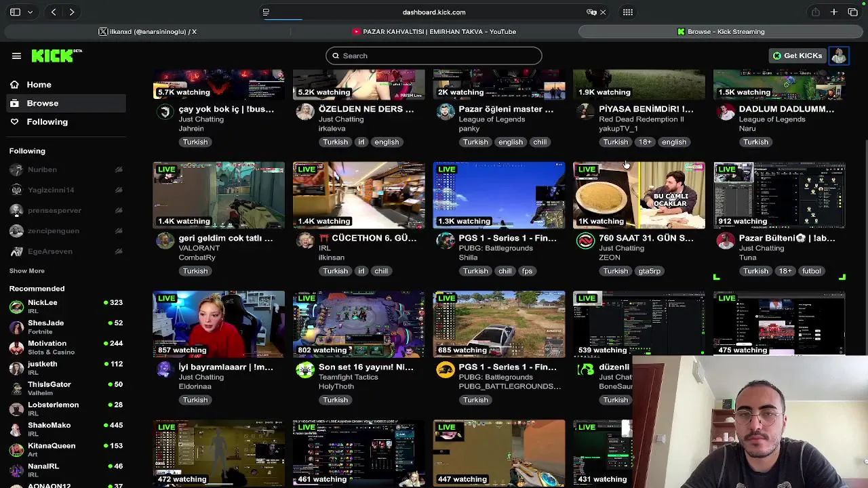Open a new tab with plus icon
Viewport: 868px width, 488px height.
pos(834,12)
